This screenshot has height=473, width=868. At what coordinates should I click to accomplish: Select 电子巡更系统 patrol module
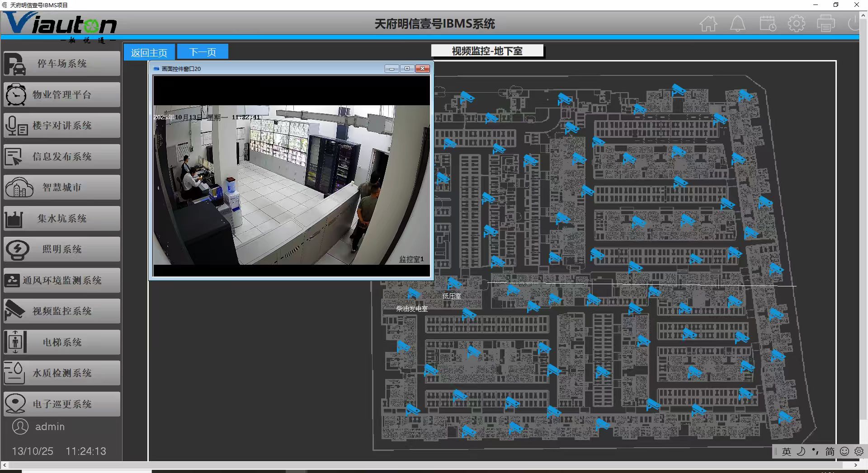click(x=62, y=404)
